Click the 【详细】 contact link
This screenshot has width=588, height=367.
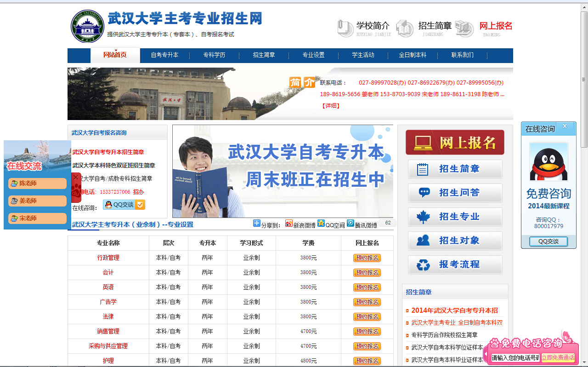pyautogui.click(x=331, y=106)
